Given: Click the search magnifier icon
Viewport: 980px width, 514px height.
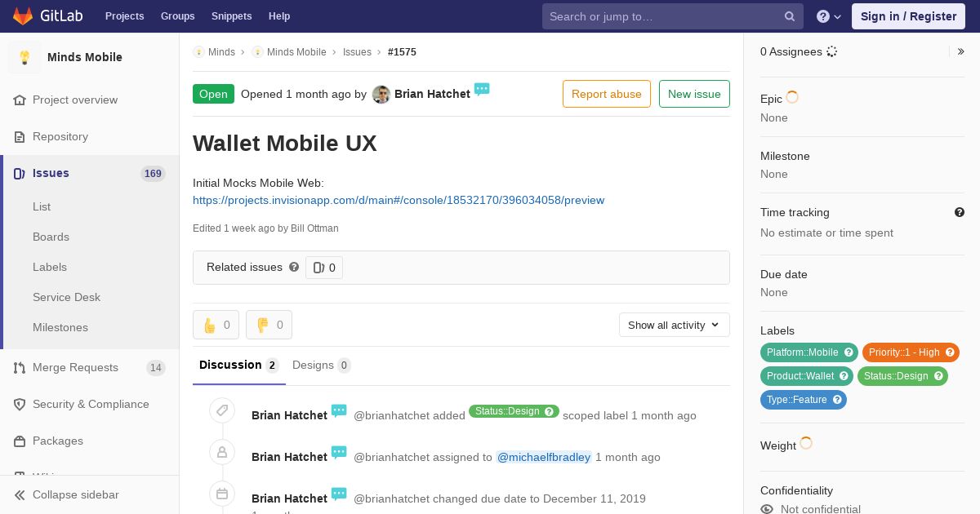Looking at the screenshot, I should 790,16.
